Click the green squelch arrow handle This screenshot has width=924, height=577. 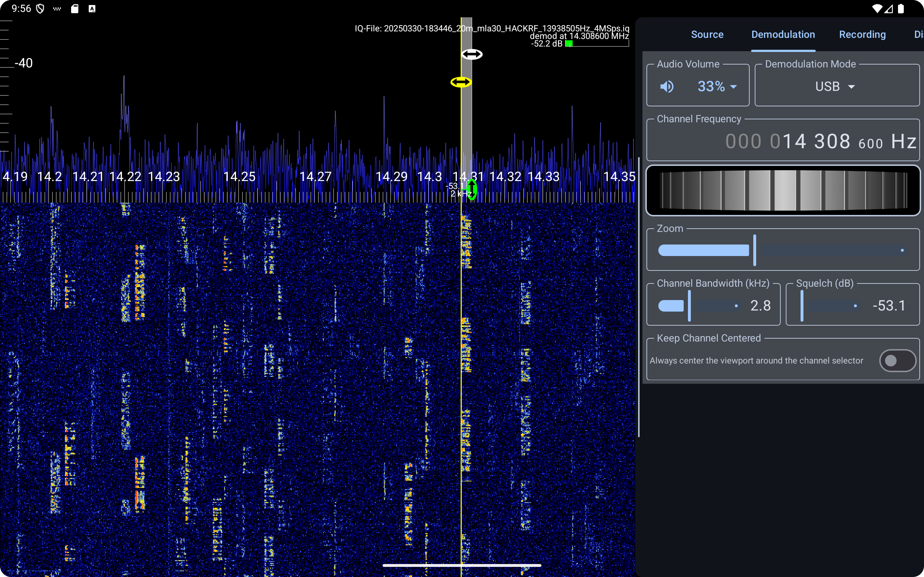tap(472, 189)
